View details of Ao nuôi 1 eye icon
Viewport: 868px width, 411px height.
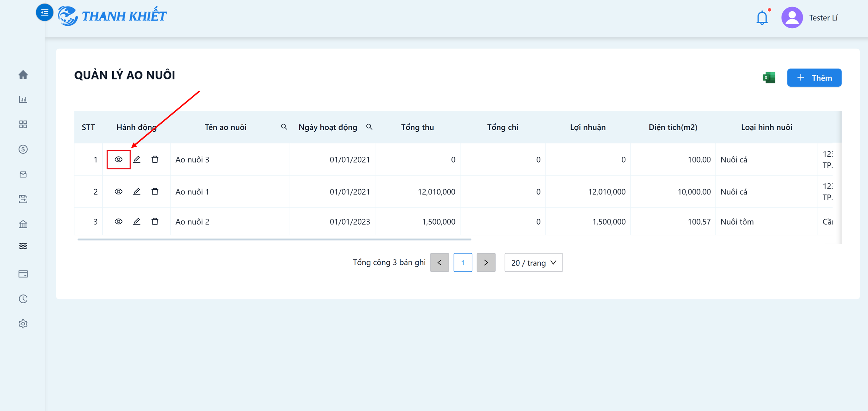[118, 192]
